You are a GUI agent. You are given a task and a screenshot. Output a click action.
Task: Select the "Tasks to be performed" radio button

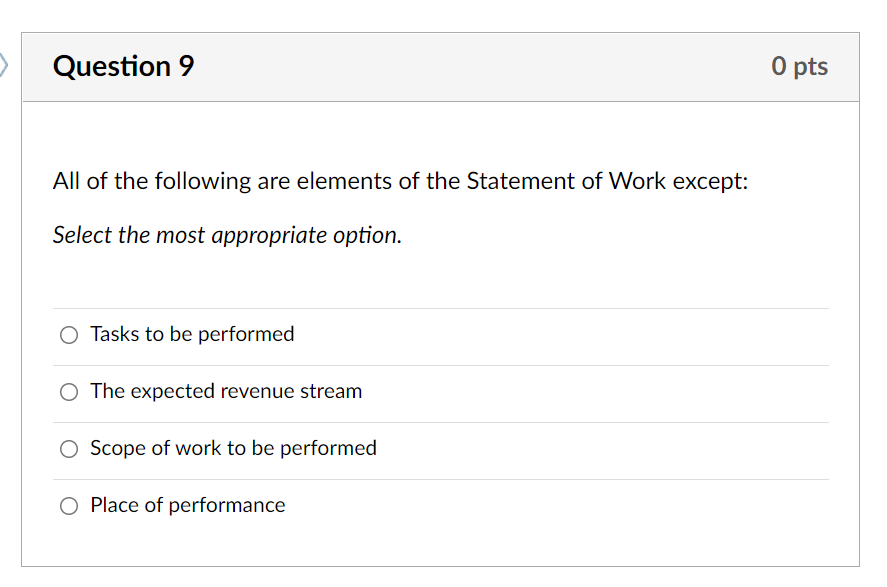click(68, 334)
